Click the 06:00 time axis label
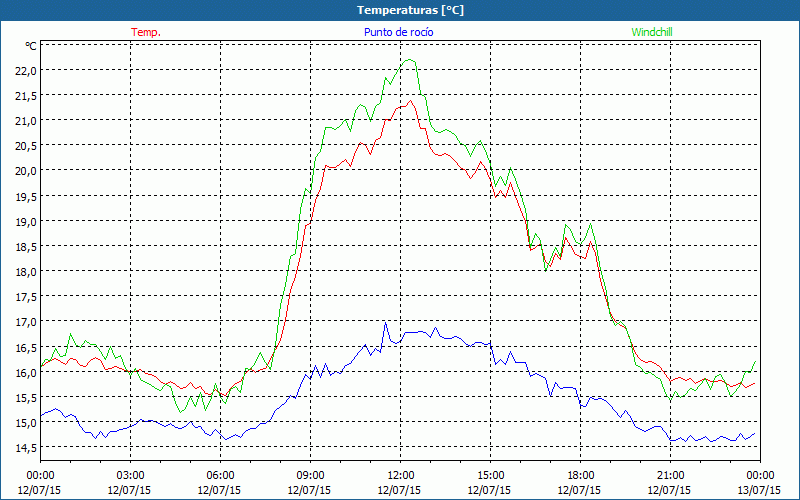 click(x=220, y=476)
